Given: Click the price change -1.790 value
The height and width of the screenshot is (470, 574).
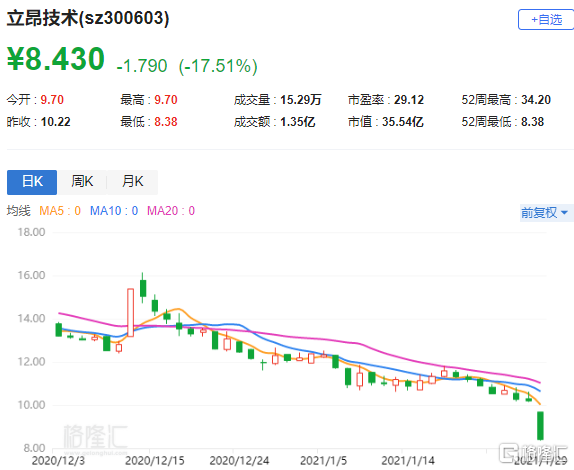Looking at the screenshot, I should coord(142,66).
